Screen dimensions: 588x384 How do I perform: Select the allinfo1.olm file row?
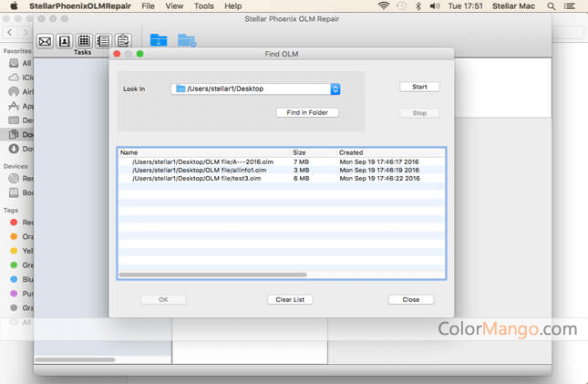[x=282, y=170]
